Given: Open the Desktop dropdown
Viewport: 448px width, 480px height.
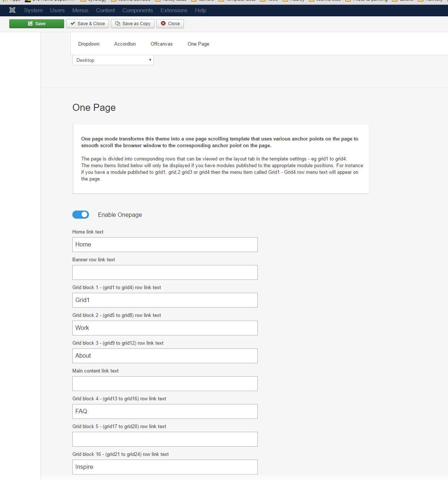Looking at the screenshot, I should [x=113, y=60].
